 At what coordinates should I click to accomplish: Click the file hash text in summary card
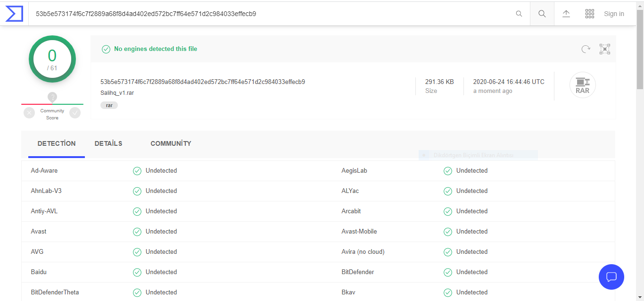203,82
